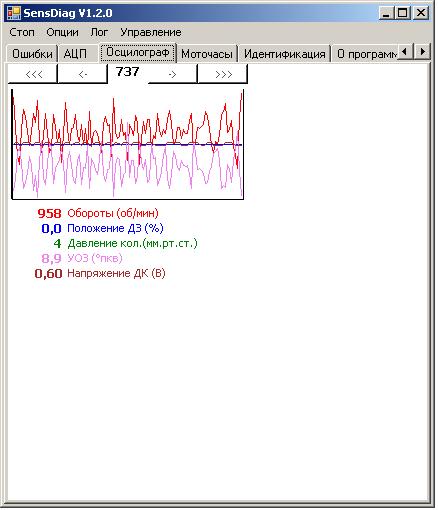Image resolution: width=438 pixels, height=510 pixels.
Task: Step forward one frame with -> button
Action: [172, 74]
